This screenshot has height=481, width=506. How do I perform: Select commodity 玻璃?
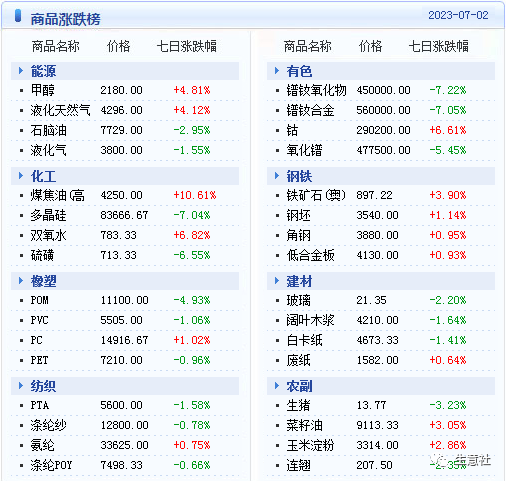[x=298, y=300]
